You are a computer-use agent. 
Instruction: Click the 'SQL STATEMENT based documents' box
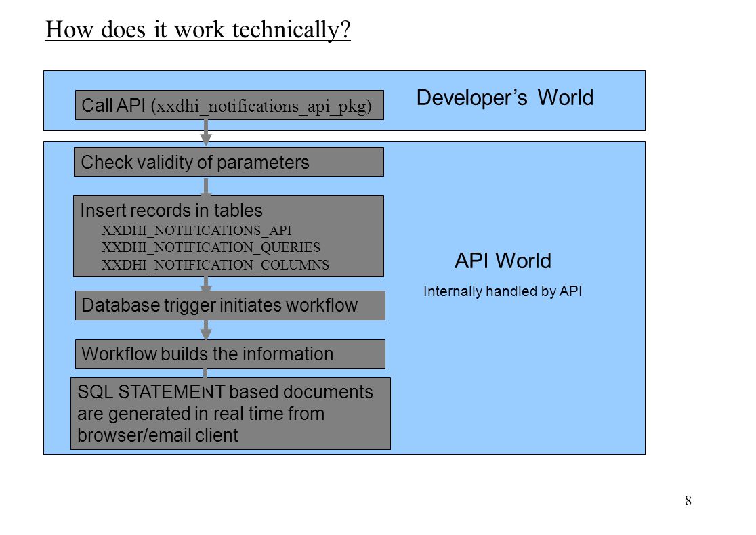pos(230,414)
